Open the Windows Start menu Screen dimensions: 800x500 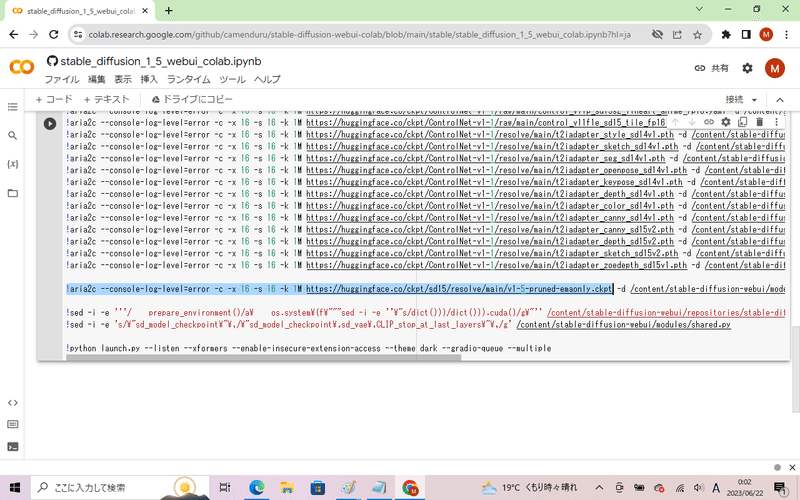[15, 487]
